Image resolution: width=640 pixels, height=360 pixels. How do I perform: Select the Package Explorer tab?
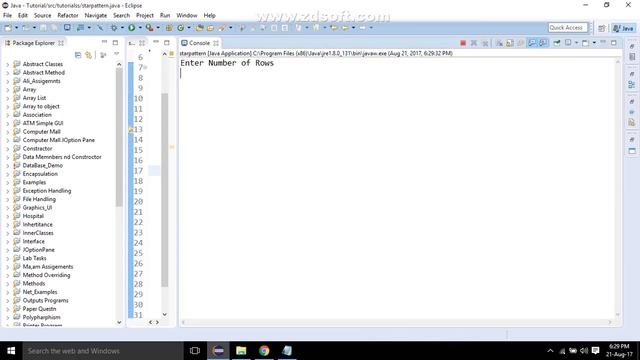(x=33, y=43)
